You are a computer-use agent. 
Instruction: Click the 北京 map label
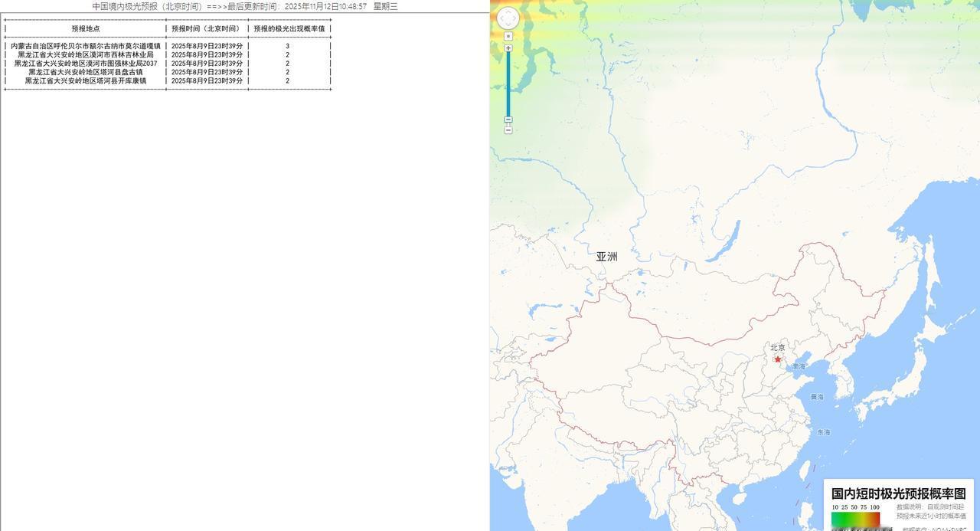click(778, 348)
